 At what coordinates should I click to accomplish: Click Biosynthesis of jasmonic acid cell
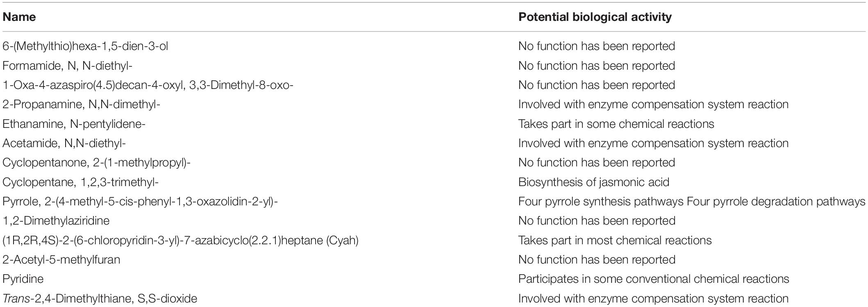[x=593, y=182]
